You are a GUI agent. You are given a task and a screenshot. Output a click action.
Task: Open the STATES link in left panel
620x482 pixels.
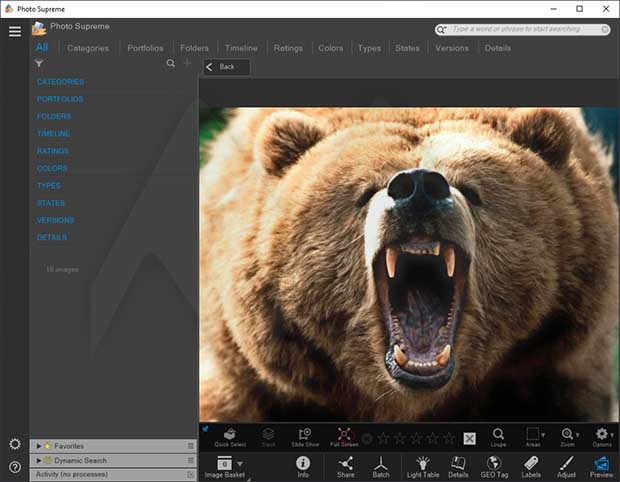51,203
